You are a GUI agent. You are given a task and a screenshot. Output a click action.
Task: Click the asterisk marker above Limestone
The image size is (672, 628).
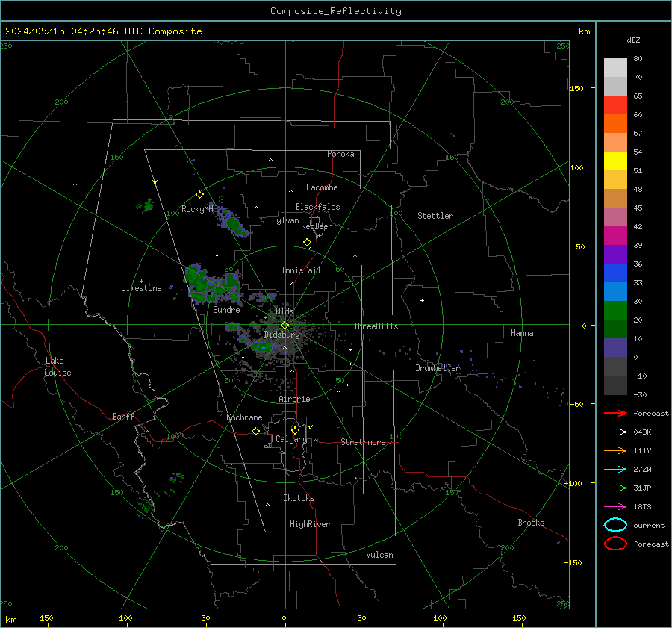click(x=141, y=282)
